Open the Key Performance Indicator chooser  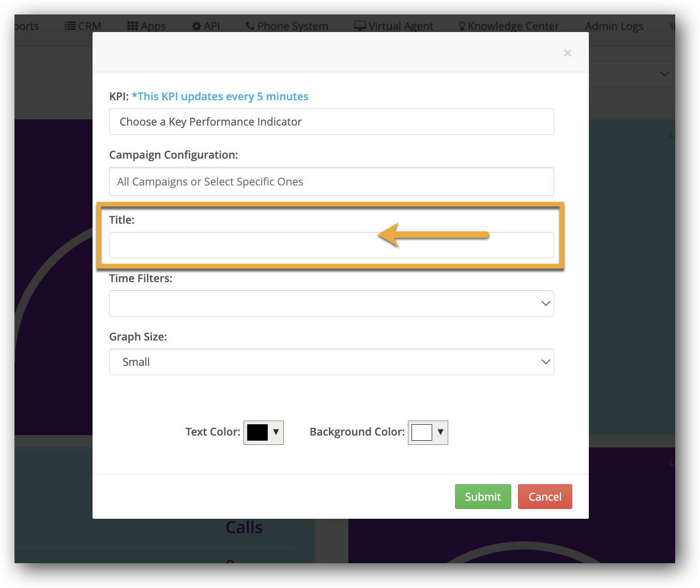tap(331, 122)
